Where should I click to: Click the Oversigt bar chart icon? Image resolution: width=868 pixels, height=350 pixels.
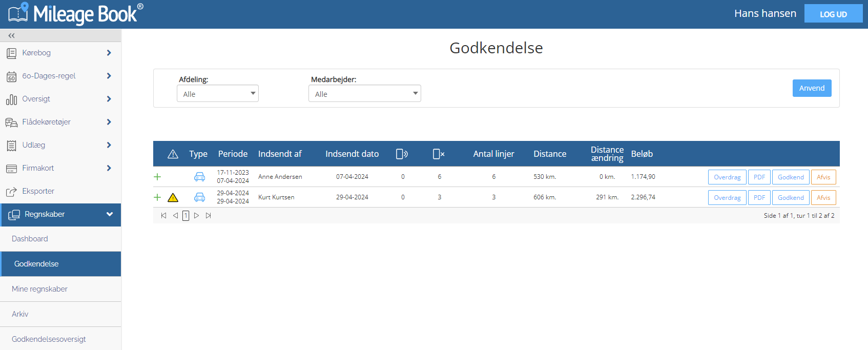click(11, 99)
